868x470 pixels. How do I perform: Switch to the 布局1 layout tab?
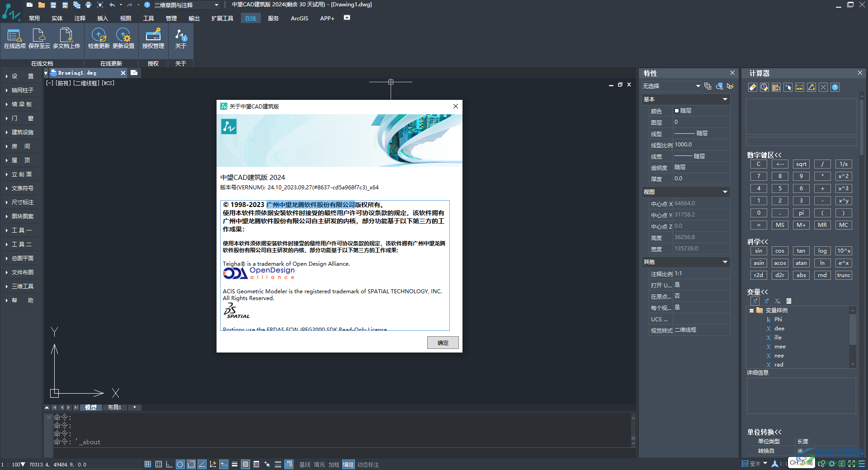[x=114, y=407]
